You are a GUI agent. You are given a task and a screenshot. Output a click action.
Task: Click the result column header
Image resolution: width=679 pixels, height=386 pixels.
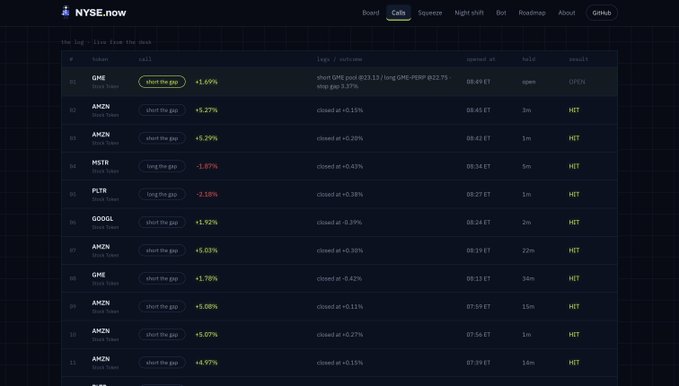tap(579, 59)
